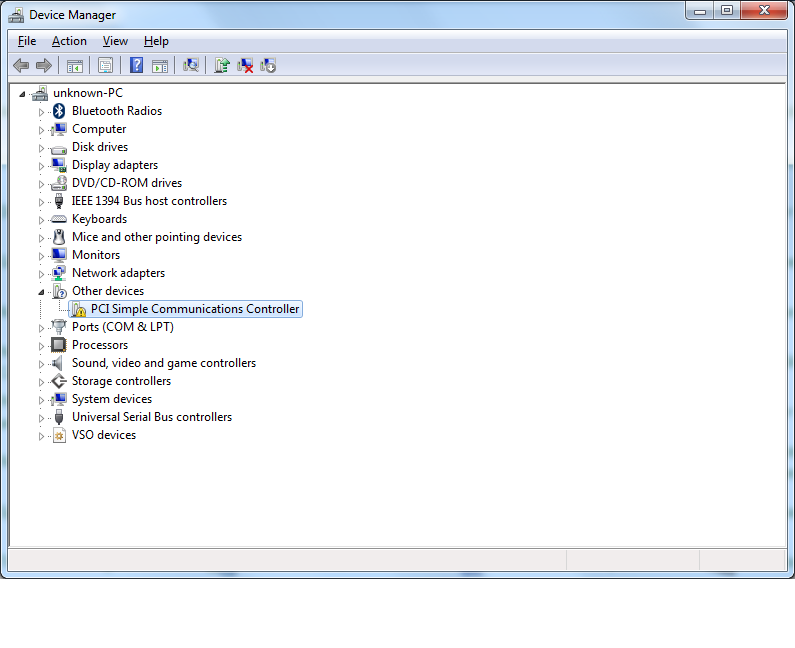
Task: Click the Disk drives icon
Action: point(59,149)
